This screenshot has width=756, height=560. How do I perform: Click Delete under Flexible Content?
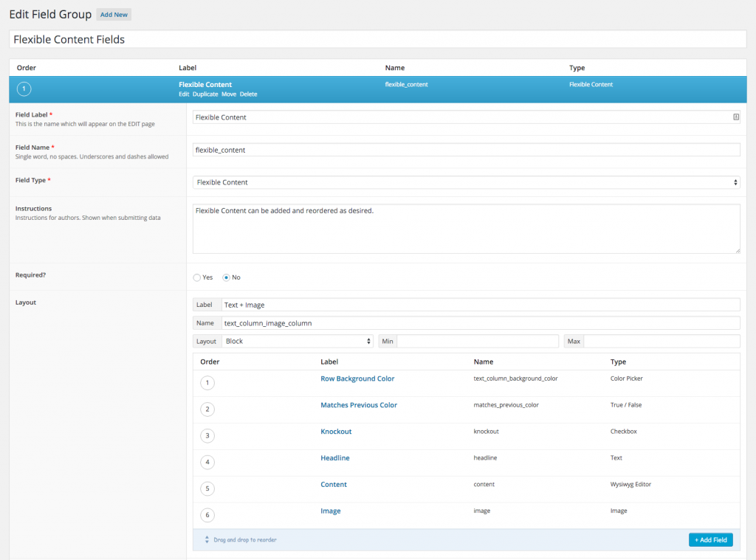pyautogui.click(x=248, y=94)
